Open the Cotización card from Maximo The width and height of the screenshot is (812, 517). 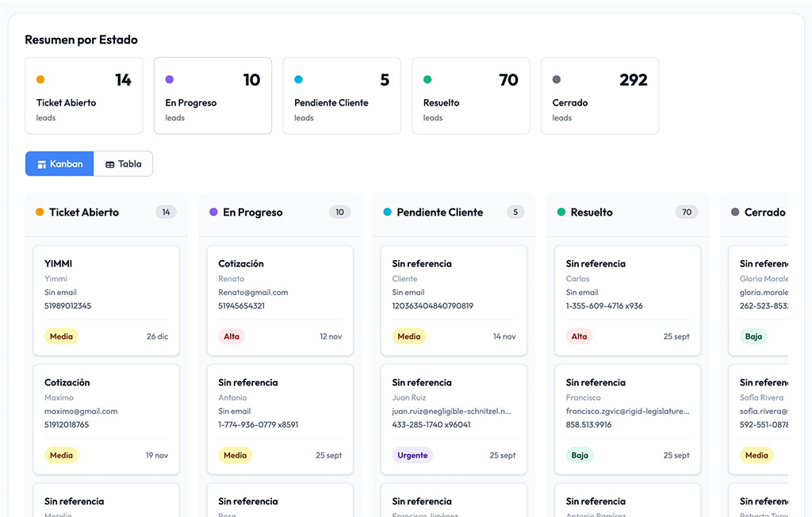point(106,417)
